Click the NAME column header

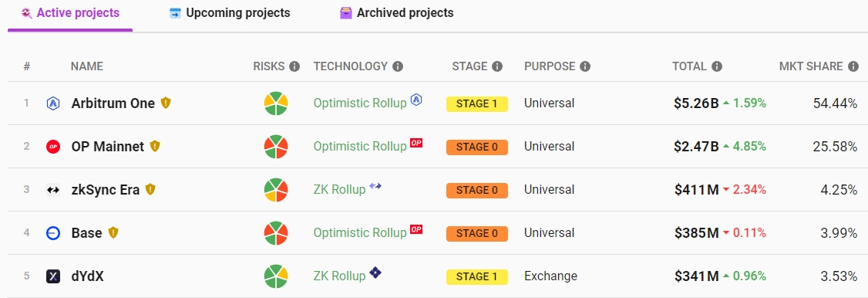tap(87, 66)
